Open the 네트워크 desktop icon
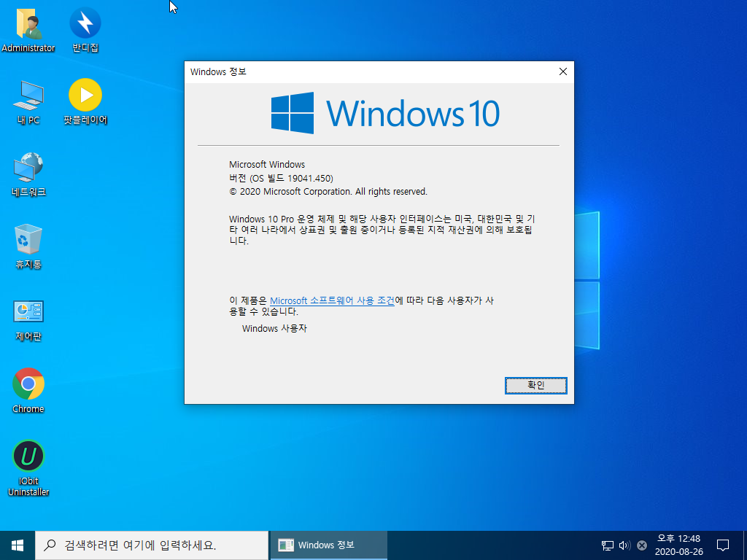This screenshot has height=560, width=747. pyautogui.click(x=28, y=168)
